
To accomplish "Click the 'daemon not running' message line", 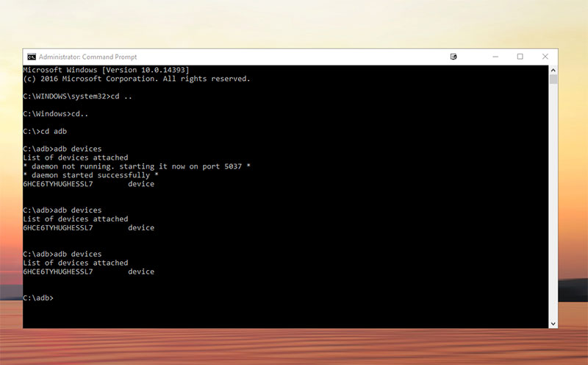I will tap(137, 166).
